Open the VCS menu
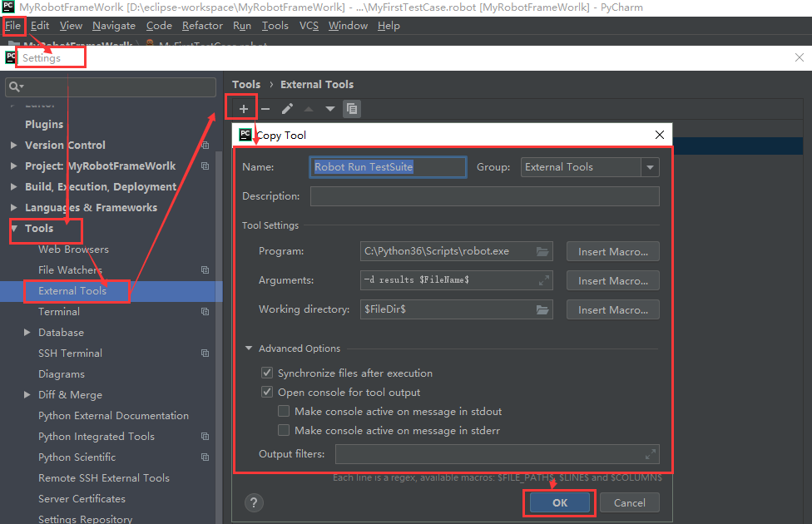This screenshot has width=812, height=524. point(309,26)
